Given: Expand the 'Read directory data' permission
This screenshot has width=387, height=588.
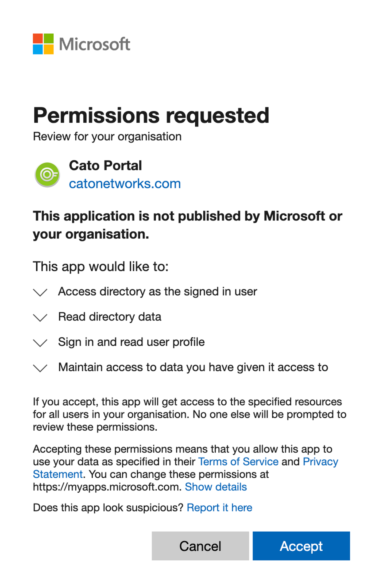Looking at the screenshot, I should 40,318.
